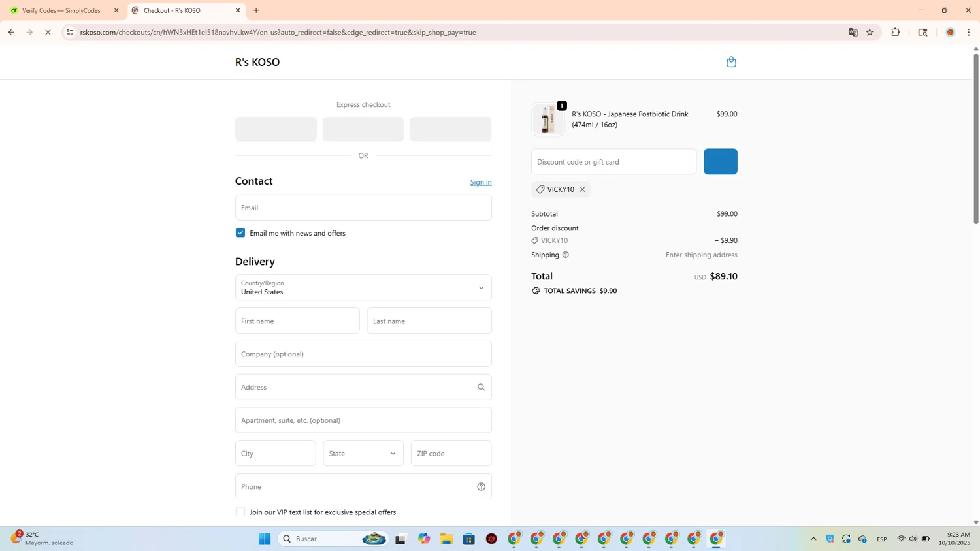
Task: Focus the Last name field
Action: click(429, 321)
